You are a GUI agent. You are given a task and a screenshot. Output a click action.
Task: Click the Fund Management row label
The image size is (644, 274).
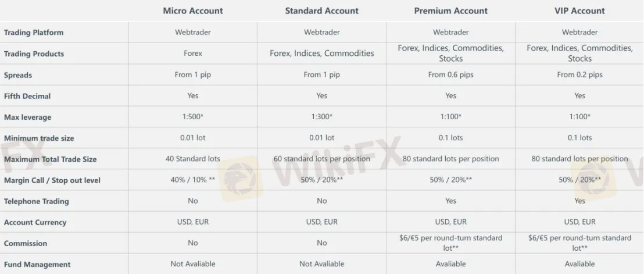tap(37, 265)
